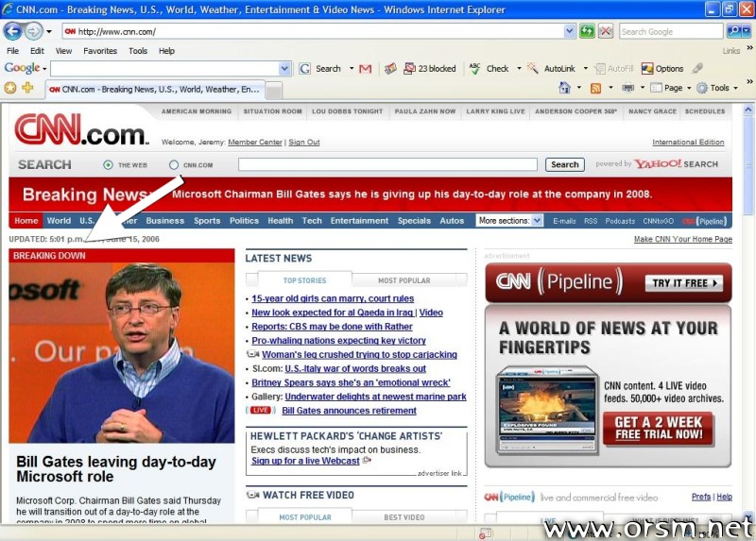Click the blank new tab button
Screen dimensions: 756x541
(x=274, y=90)
